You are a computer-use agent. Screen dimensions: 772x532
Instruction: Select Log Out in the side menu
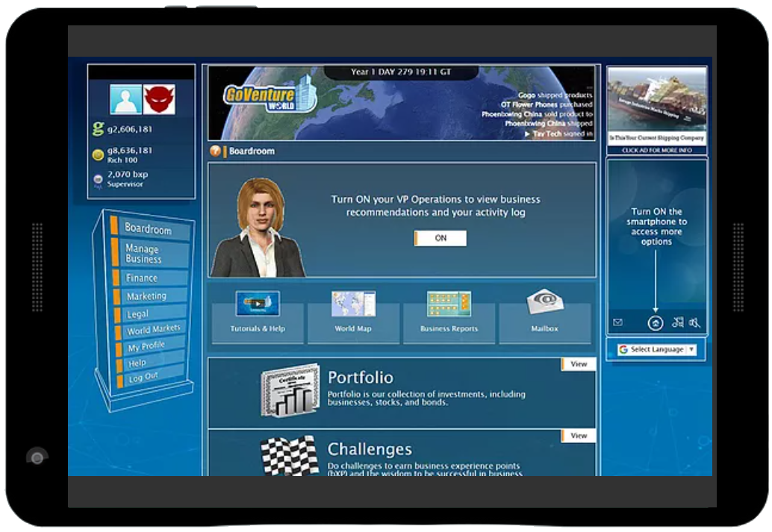tap(149, 378)
